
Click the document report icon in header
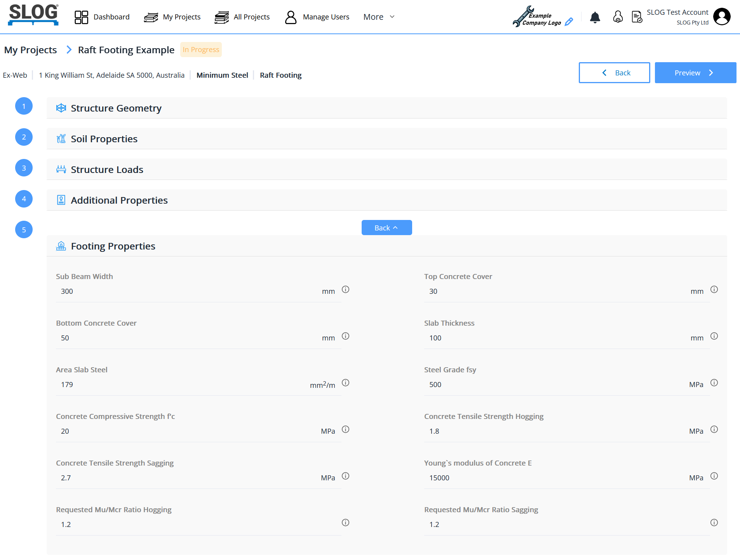pos(637,17)
